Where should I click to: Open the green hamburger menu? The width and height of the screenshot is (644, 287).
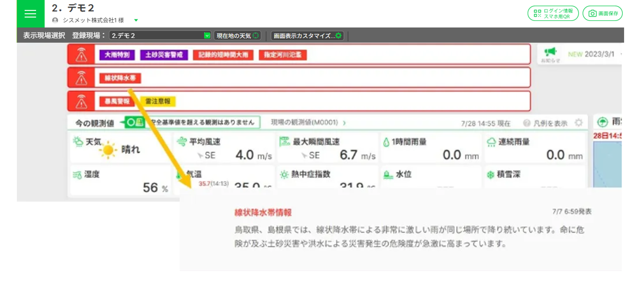point(30,13)
